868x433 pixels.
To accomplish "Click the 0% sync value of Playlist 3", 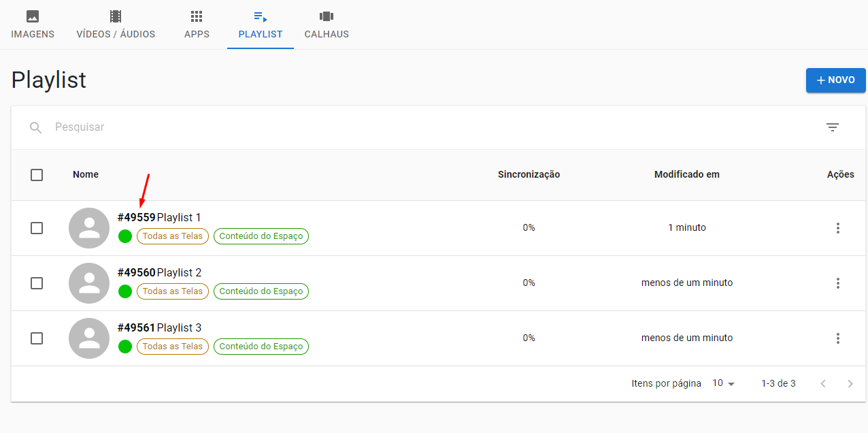I will tap(529, 338).
